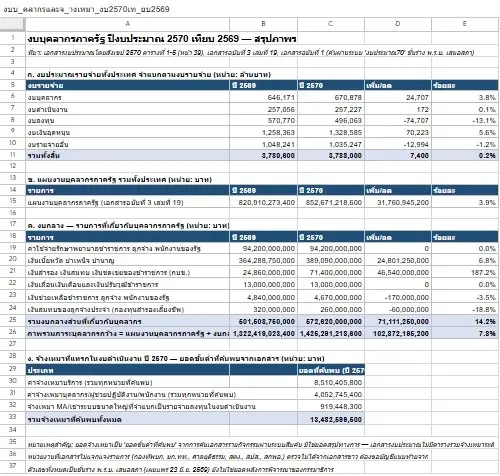Click cell with value '-13.1%'
The height and width of the screenshot is (476, 500).
click(x=465, y=121)
